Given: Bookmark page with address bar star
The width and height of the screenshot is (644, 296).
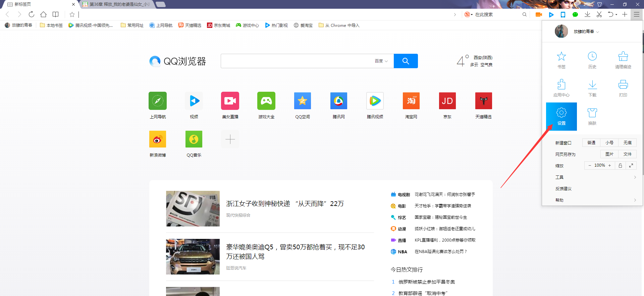Looking at the screenshot, I should pyautogui.click(x=72, y=14).
